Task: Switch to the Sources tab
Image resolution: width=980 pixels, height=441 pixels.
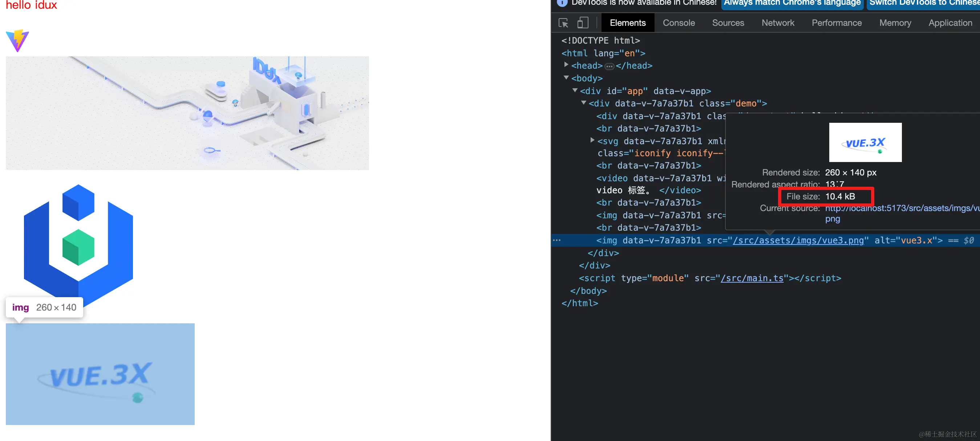Action: coord(728,23)
